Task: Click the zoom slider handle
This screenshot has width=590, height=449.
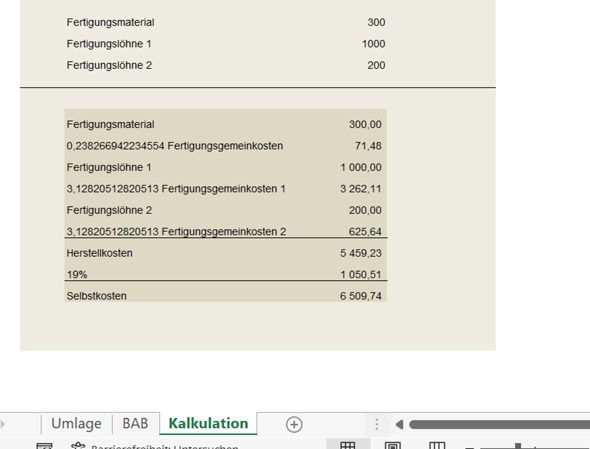Action: pos(518,446)
